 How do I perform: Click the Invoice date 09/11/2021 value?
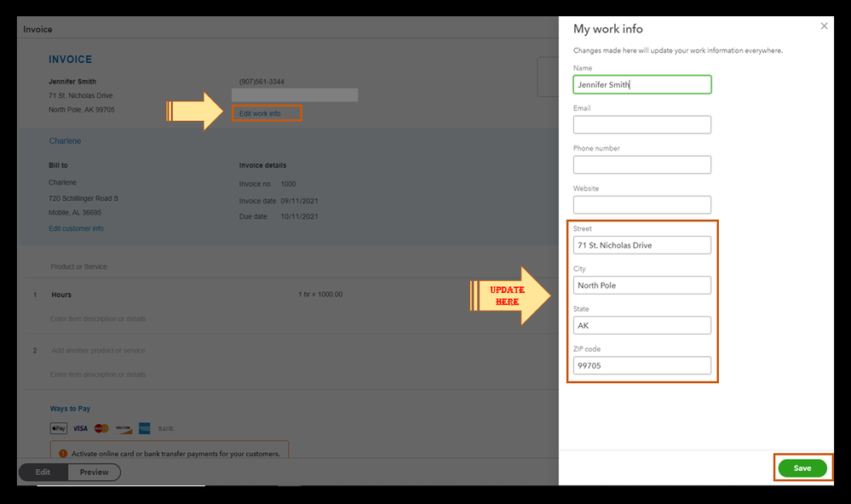tap(299, 201)
